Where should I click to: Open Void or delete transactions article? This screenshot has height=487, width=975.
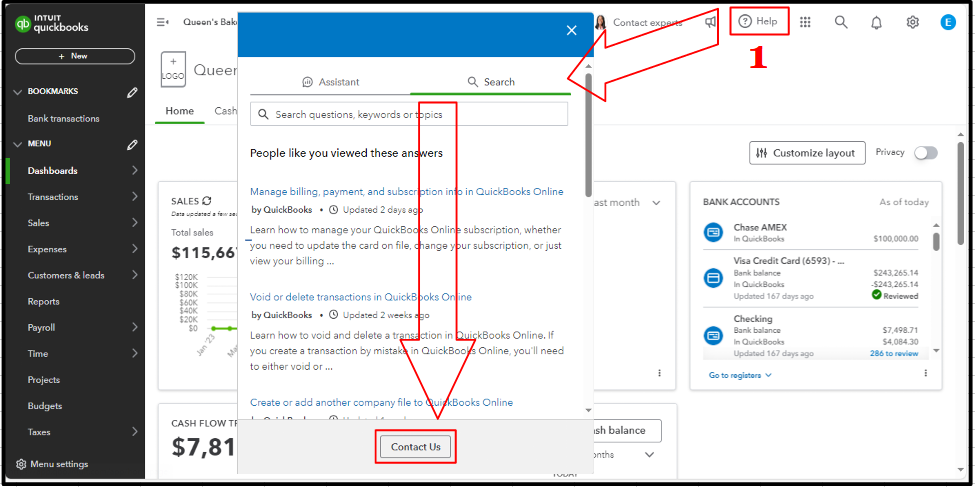361,297
